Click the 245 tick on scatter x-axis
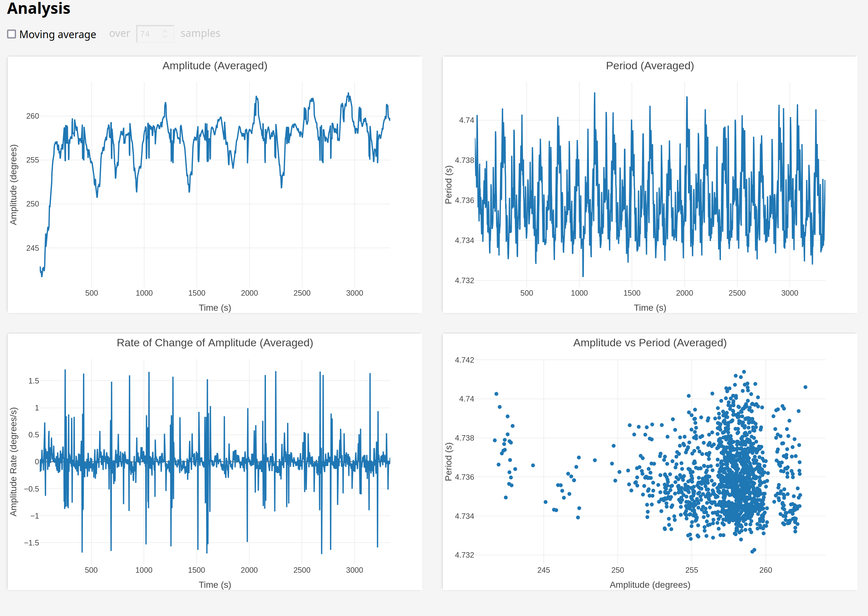The height and width of the screenshot is (616, 868). (x=543, y=570)
